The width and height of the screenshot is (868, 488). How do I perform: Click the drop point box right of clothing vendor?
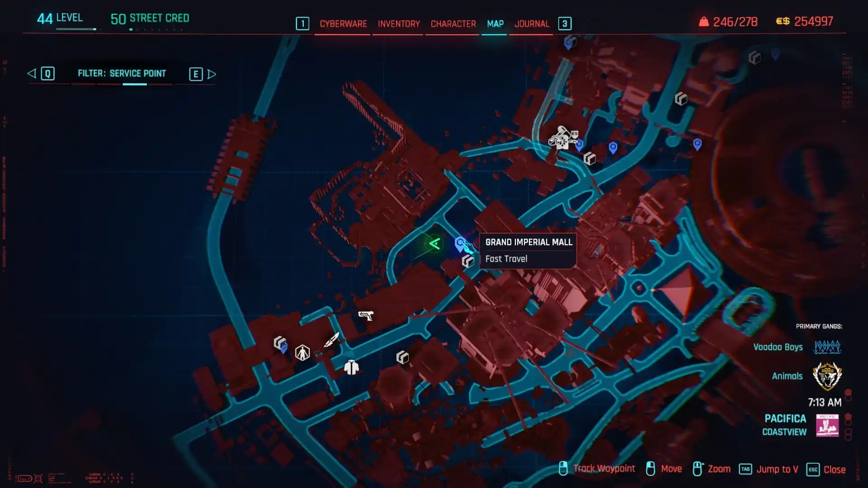click(402, 357)
